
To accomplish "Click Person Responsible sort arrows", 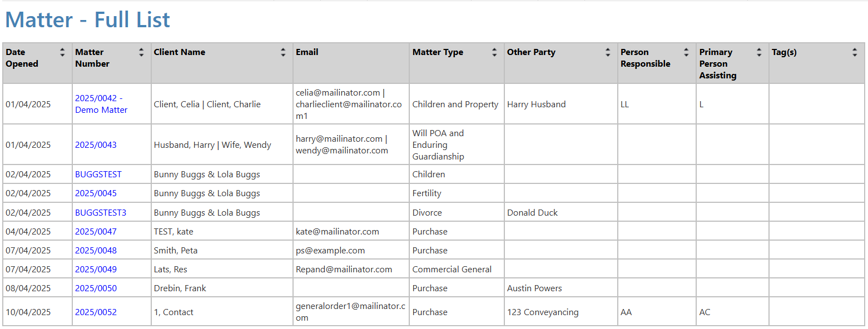I will [686, 52].
